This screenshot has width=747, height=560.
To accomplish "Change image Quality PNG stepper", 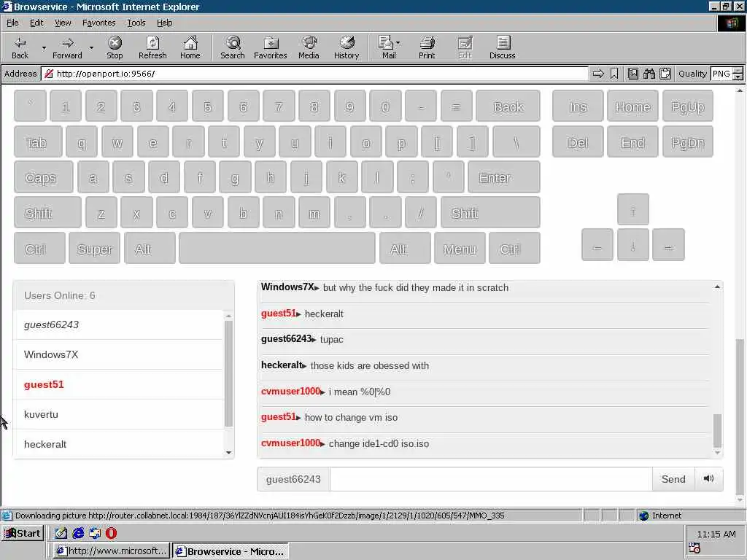I will (x=738, y=74).
